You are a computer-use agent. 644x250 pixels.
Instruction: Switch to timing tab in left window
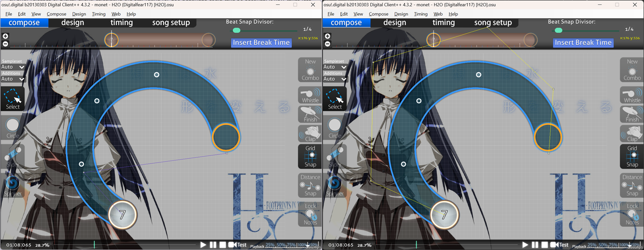pos(122,23)
